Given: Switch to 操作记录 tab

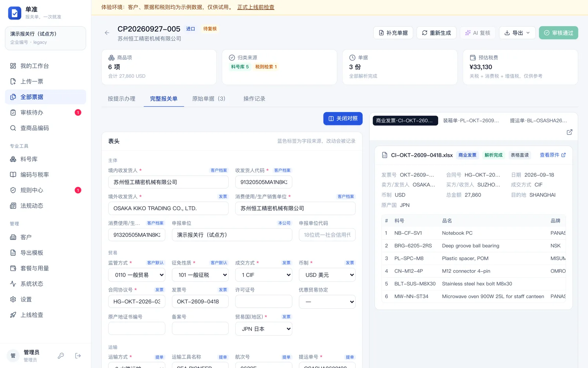Looking at the screenshot, I should click(254, 99).
